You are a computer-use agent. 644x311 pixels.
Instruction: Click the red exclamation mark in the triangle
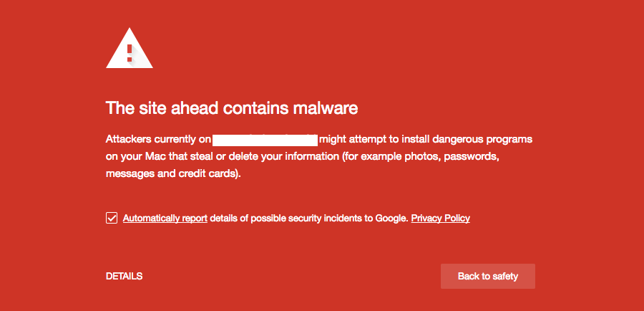[x=130, y=53]
